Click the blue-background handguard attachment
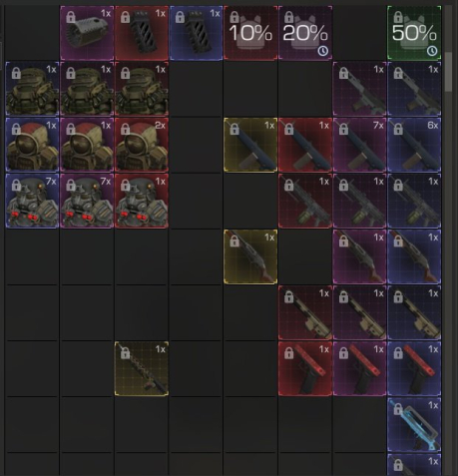This screenshot has width=458, height=476. coord(196,33)
